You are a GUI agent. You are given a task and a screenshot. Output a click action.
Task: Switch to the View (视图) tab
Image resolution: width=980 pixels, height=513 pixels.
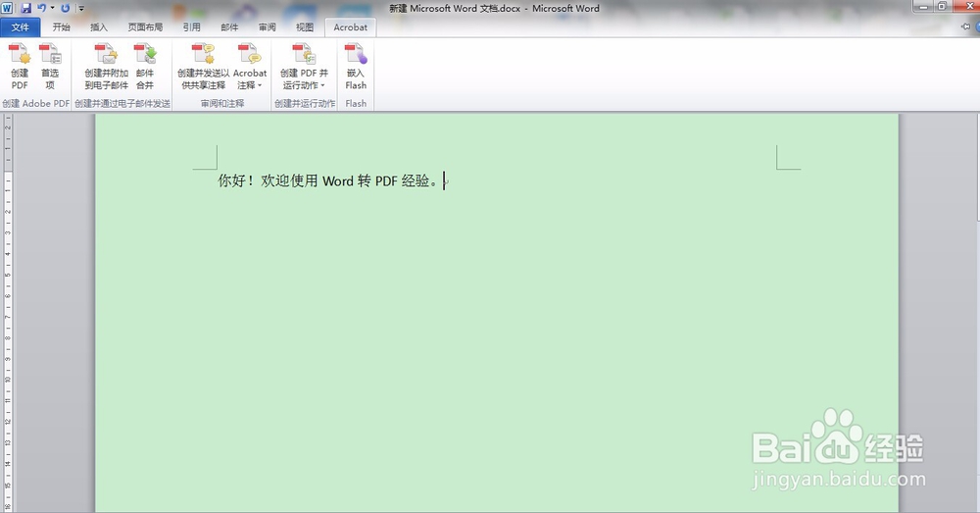(x=305, y=26)
